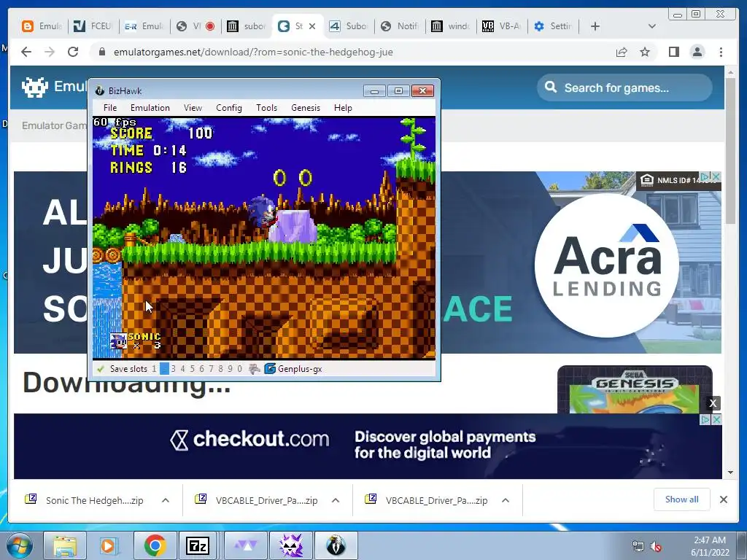Screen dimensions: 747x560
Task: Click the Emulator Games site logo
Action: [54, 87]
